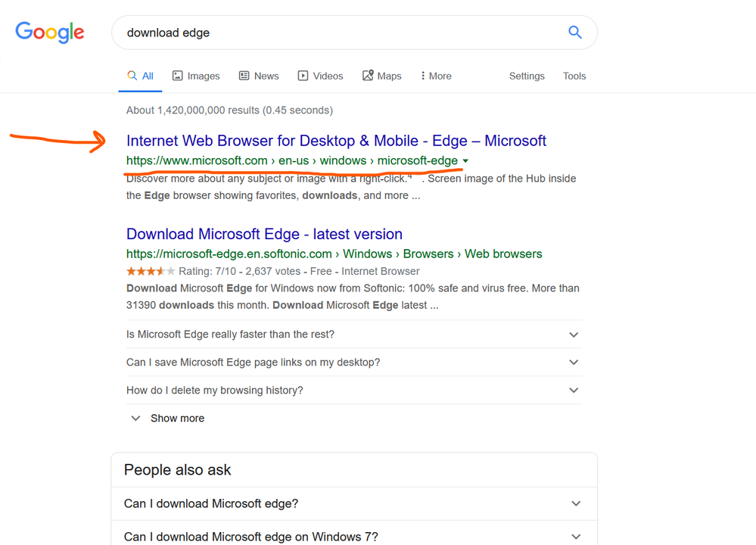
Task: Click the Images tab icon
Action: pyautogui.click(x=178, y=76)
